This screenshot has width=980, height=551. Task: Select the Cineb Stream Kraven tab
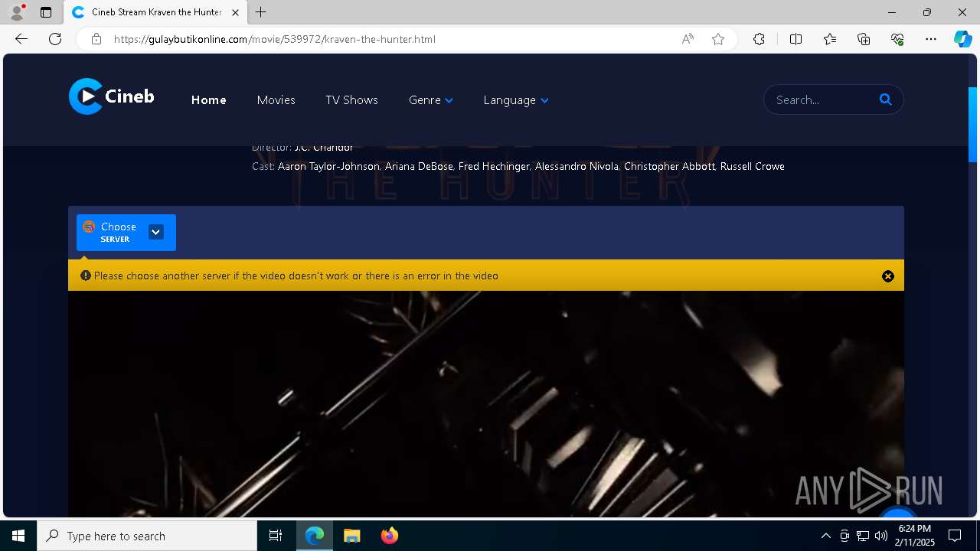tap(156, 12)
